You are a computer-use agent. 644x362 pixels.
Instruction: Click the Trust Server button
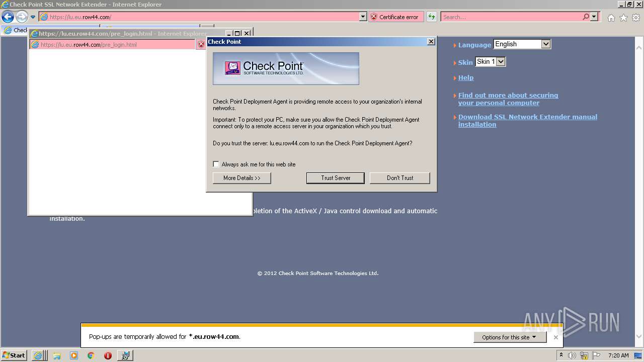click(335, 178)
